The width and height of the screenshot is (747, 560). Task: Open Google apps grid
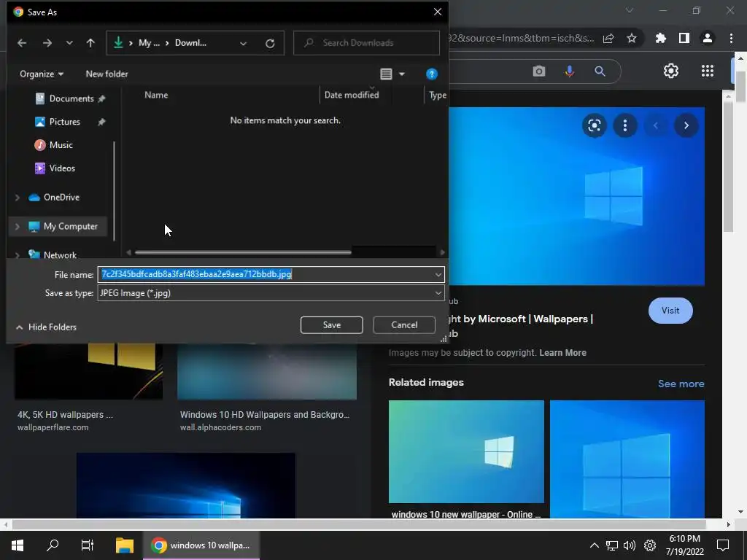tap(708, 71)
